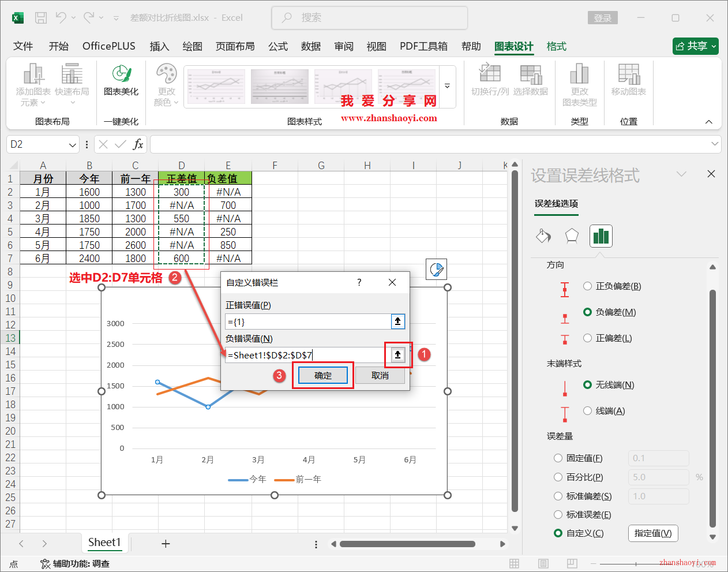The height and width of the screenshot is (572, 728).
Task: Open the Name Box dropdown
Action: pyautogui.click(x=73, y=144)
